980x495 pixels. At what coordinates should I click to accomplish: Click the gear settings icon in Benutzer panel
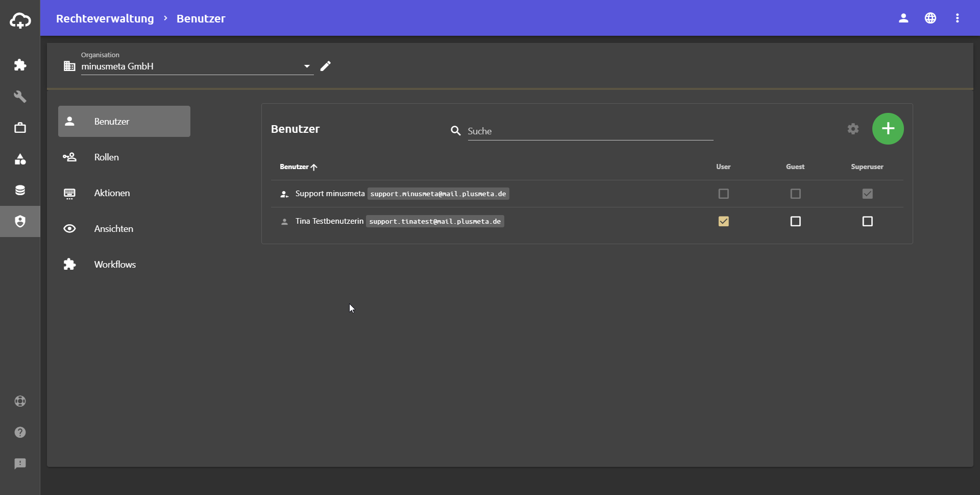(853, 129)
